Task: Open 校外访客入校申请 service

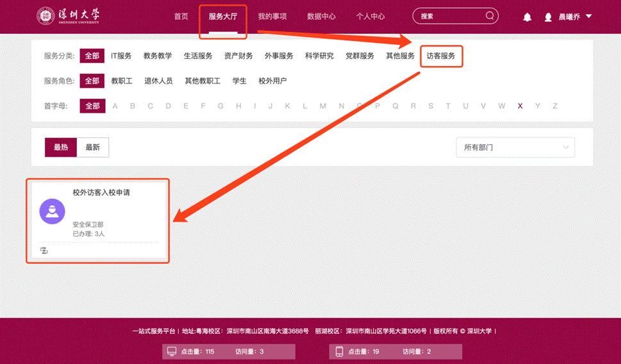Action: (x=101, y=192)
